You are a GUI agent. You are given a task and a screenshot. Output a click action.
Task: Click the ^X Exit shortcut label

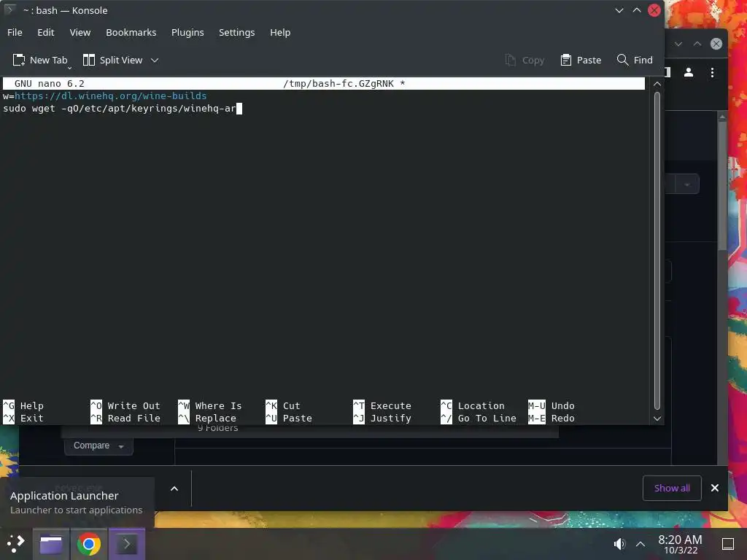(23, 418)
